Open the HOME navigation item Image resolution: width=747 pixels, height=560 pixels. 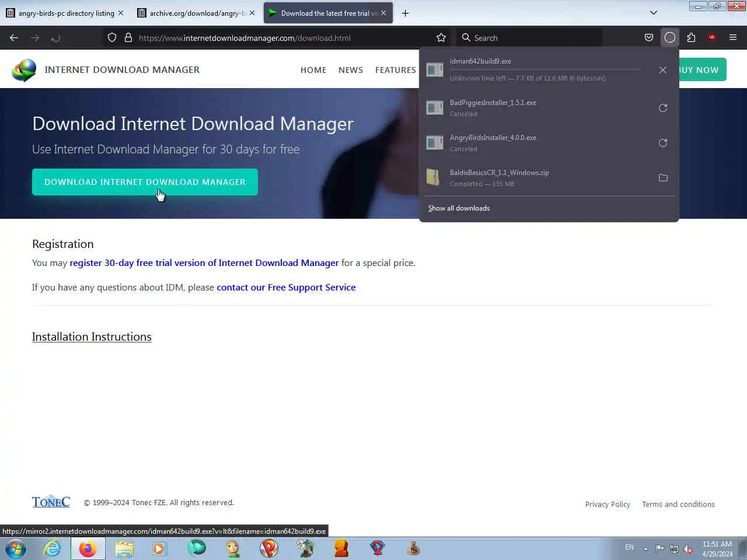(313, 70)
